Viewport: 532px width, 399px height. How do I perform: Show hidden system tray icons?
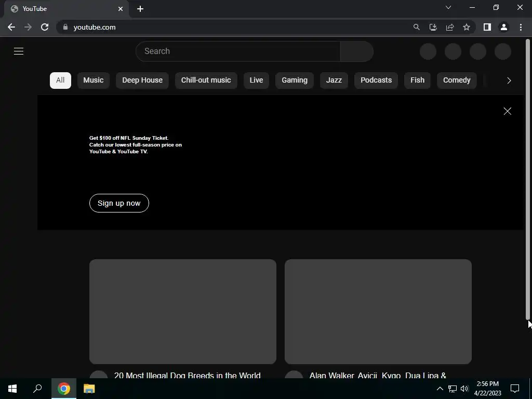pos(440,389)
